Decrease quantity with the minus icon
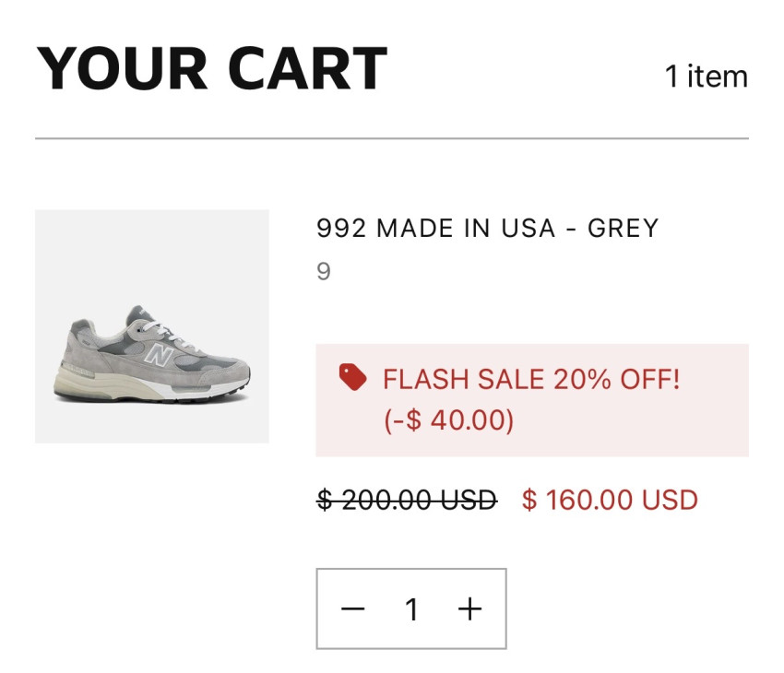784x673 pixels. click(x=353, y=609)
